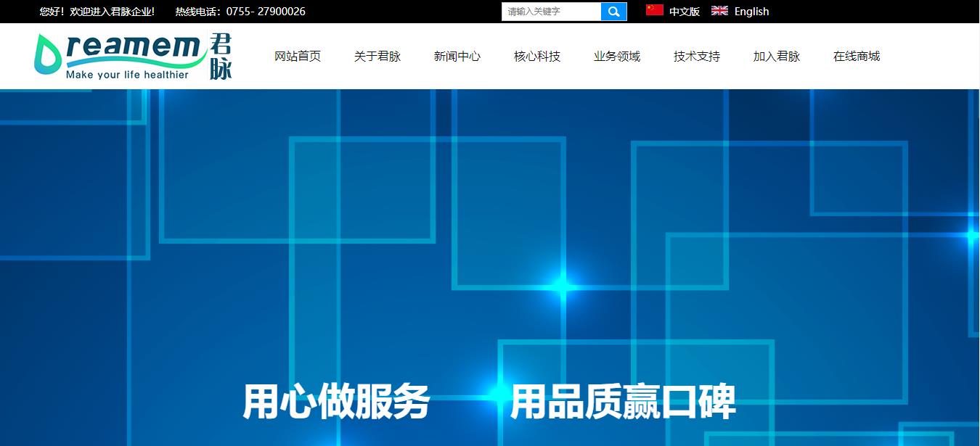
Task: Click the 君脉 characters beside the logo
Action: (x=220, y=57)
